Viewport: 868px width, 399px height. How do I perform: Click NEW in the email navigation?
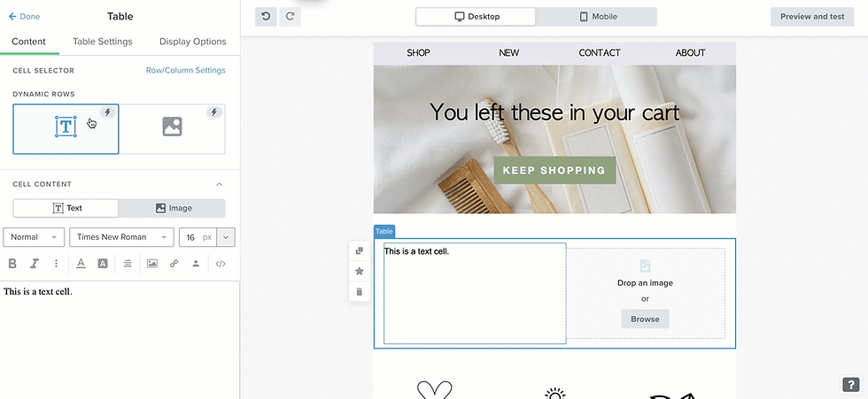(508, 53)
